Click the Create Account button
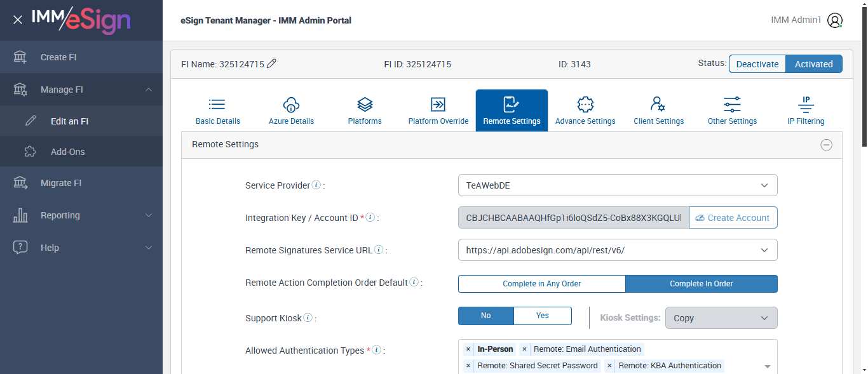 point(733,218)
